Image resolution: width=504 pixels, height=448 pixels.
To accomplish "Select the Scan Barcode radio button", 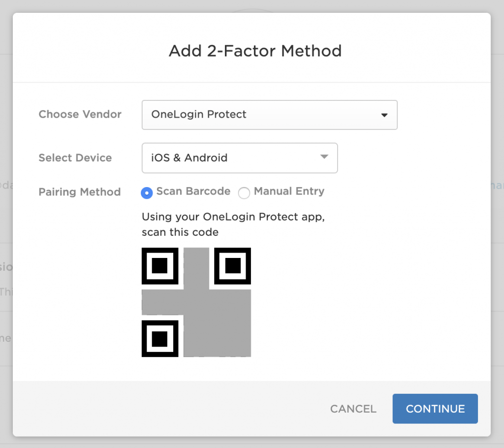I will click(147, 193).
